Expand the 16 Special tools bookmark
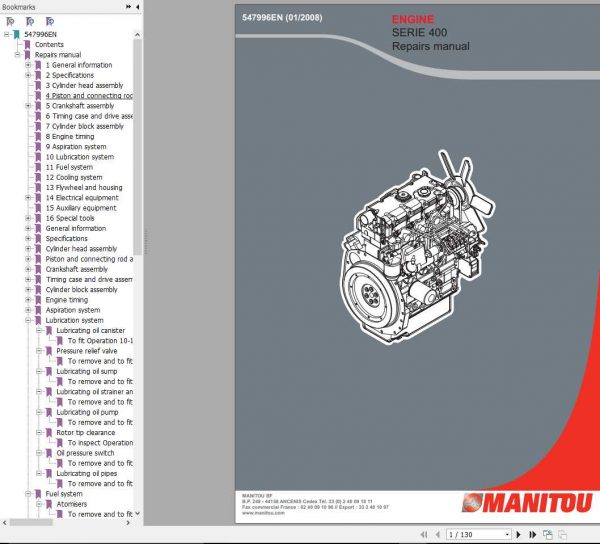This screenshot has width=600, height=544. [x=28, y=218]
